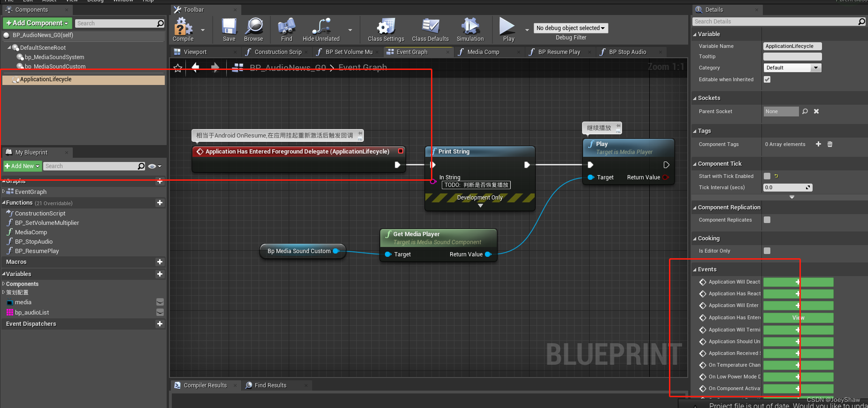Image resolution: width=868 pixels, height=408 pixels.
Task: Open Hide Unrelated options arrow
Action: tap(350, 30)
